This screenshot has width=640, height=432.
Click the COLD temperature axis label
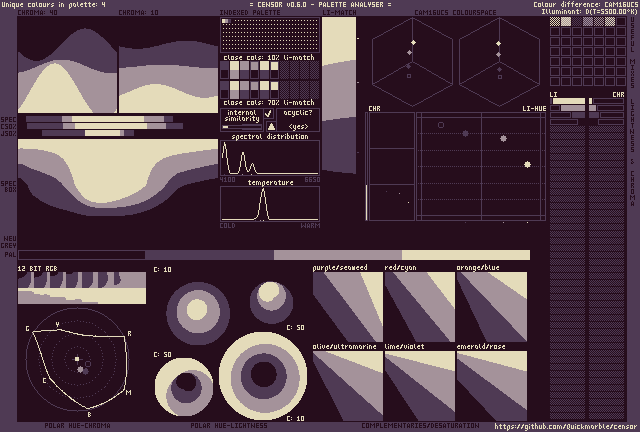(227, 225)
